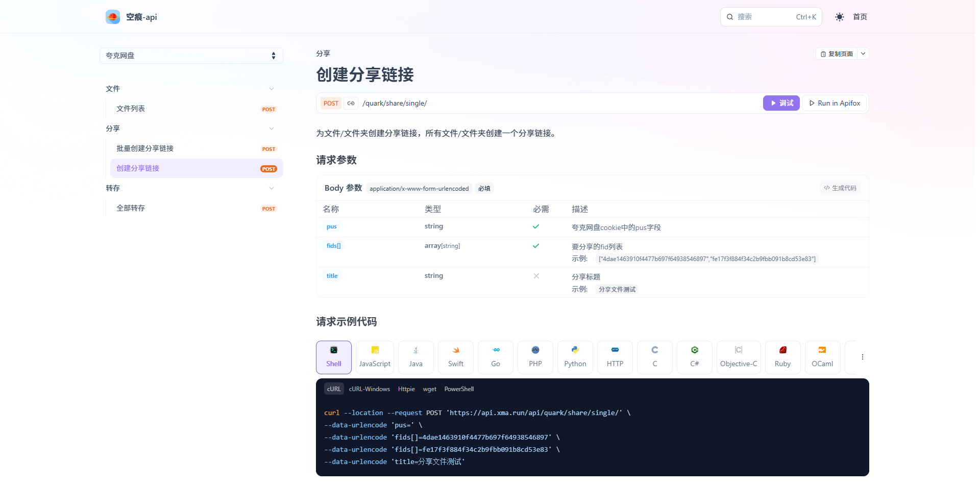The image size is (980, 488).
Task: Click the 空痕-api logo icon
Action: (x=113, y=16)
